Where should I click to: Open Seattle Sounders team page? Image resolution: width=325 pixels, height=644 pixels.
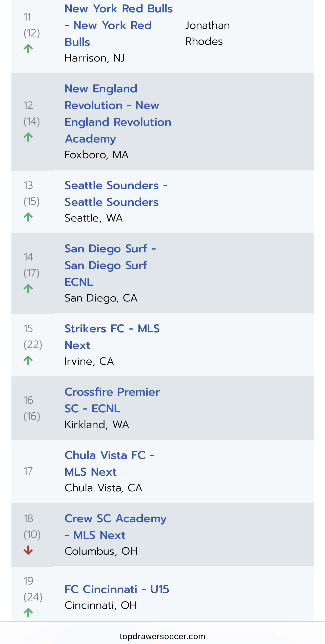click(116, 194)
